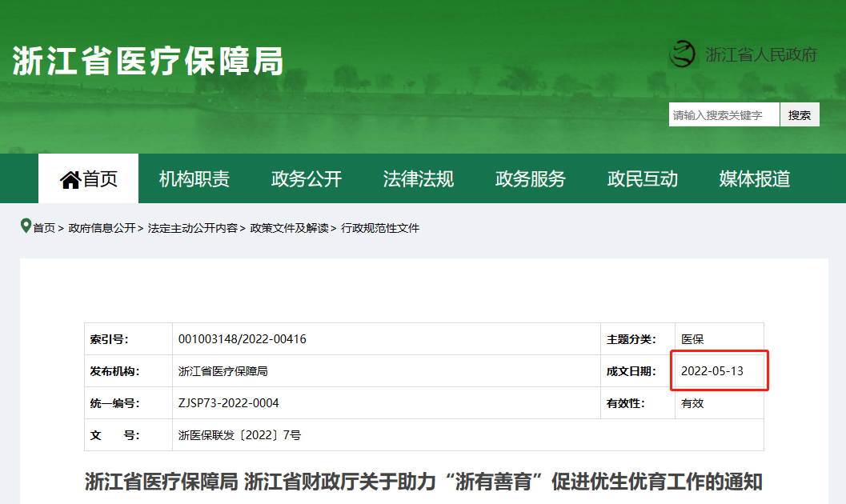Go to the 政务公开 section
This screenshot has height=504, width=846.
(x=306, y=179)
